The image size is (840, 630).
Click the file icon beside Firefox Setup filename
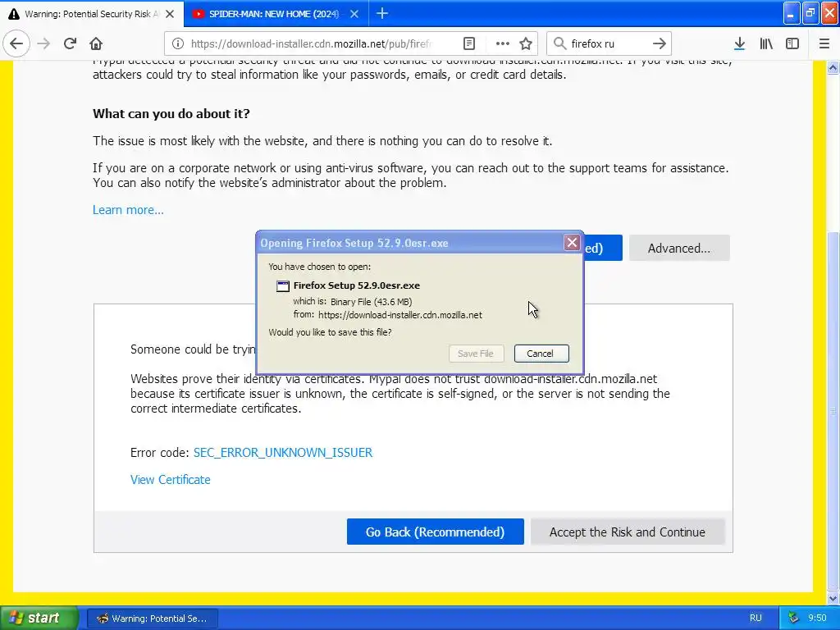[282, 286]
